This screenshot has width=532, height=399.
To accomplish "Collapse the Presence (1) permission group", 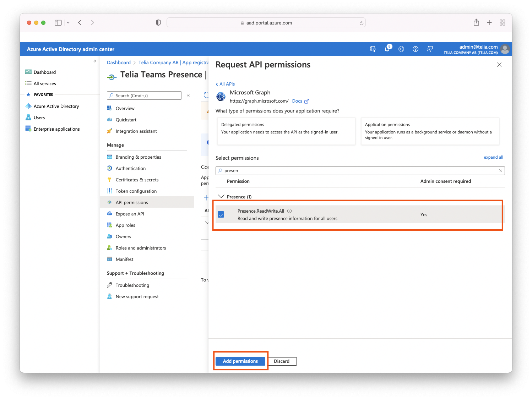I will point(221,196).
